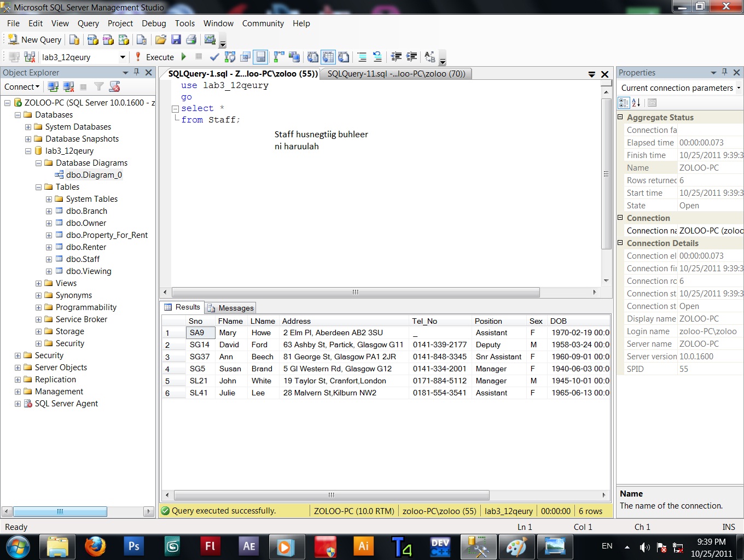Toggle Include Client Statistics
744x560 pixels.
294,57
